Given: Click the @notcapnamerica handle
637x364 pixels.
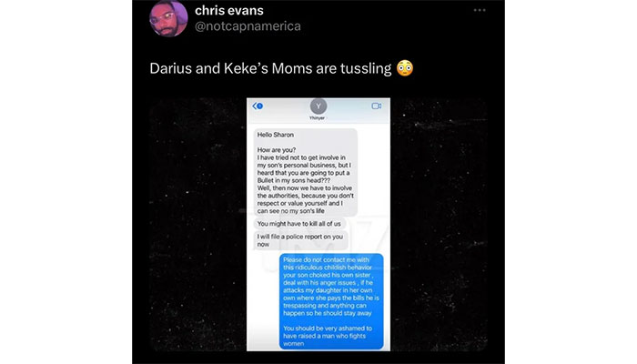Looking at the screenshot, I should pos(248,26).
